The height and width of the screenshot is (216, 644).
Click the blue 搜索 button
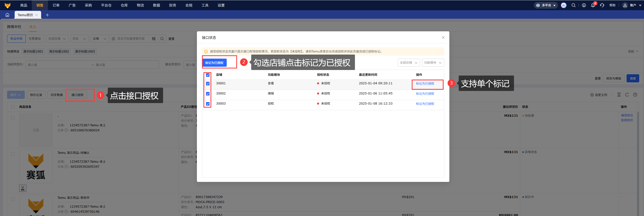coord(633,79)
